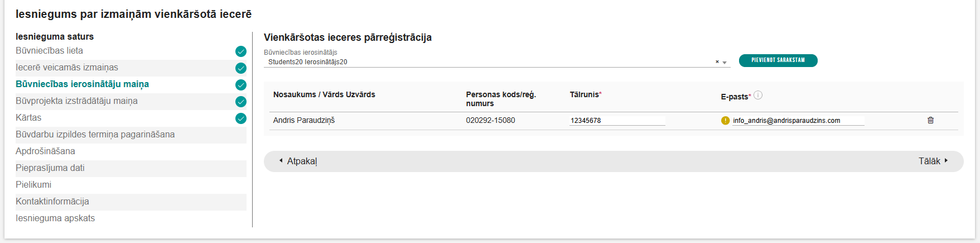Clear the Būvniecības ierosinātājs selection with x
Image resolution: width=980 pixels, height=243 pixels.
717,62
